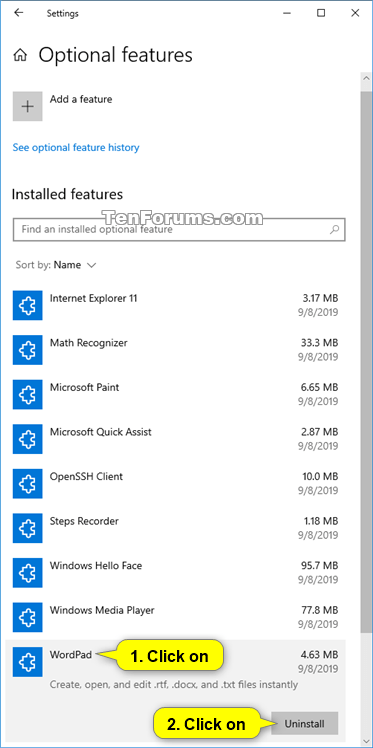Select the Steps Recorder puzzle icon
Viewport: 373px width, 748px height.
28,528
